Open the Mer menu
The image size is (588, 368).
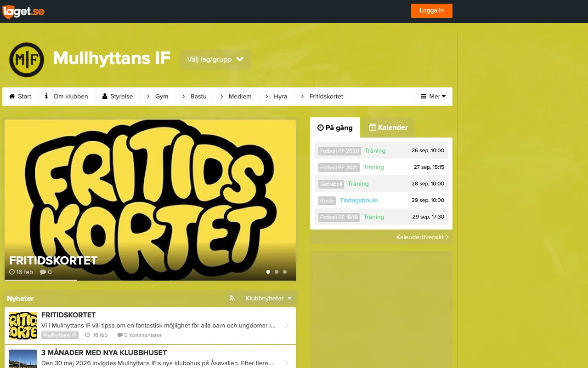pyautogui.click(x=433, y=97)
